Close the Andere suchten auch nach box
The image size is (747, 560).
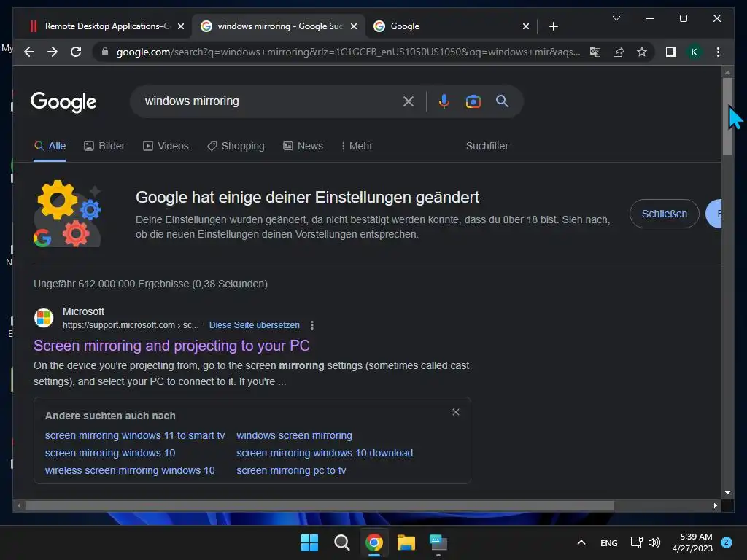pos(456,412)
